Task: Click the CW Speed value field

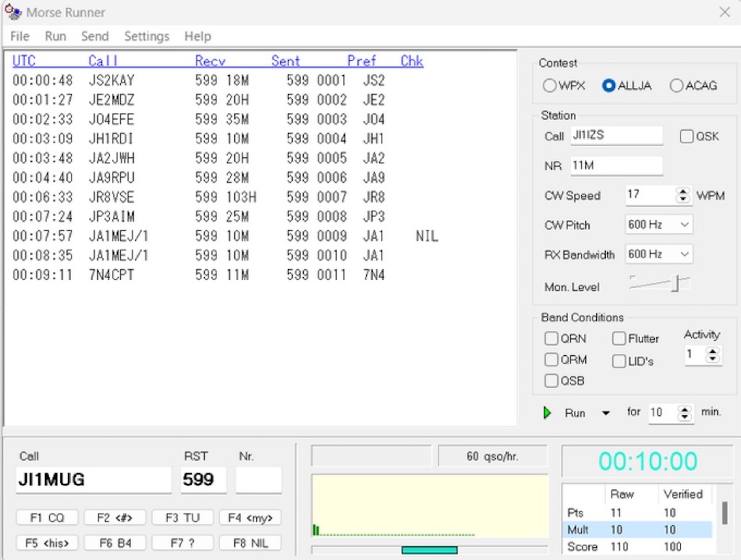Action: tap(651, 195)
